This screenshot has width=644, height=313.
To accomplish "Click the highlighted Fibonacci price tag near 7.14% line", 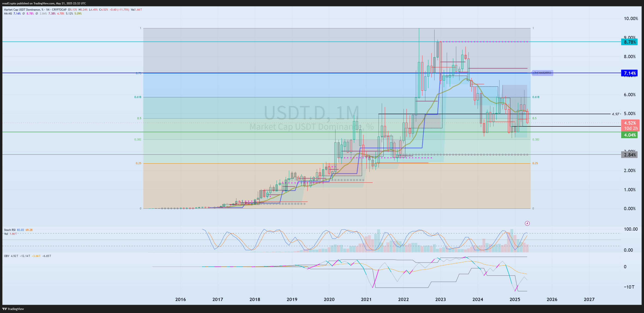I will [x=542, y=73].
